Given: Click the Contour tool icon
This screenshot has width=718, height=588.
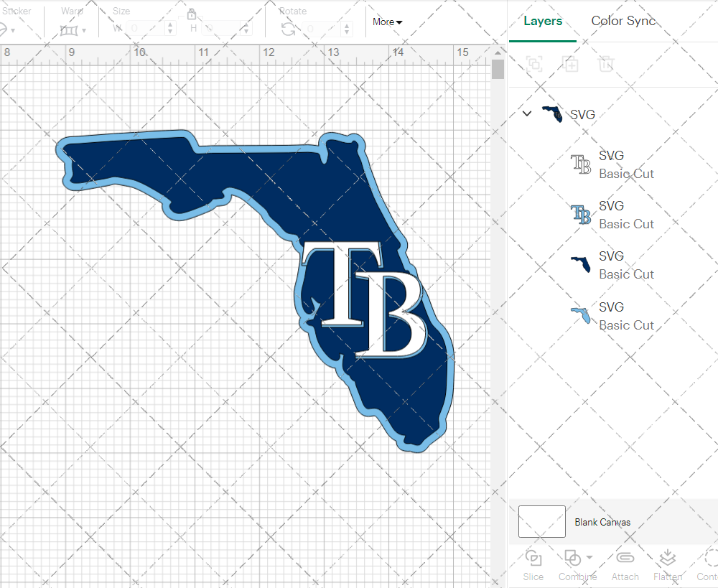Looking at the screenshot, I should [711, 558].
